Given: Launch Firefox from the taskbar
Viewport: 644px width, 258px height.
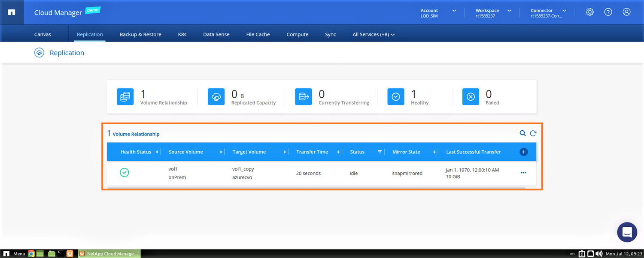Looking at the screenshot, I should (70, 254).
